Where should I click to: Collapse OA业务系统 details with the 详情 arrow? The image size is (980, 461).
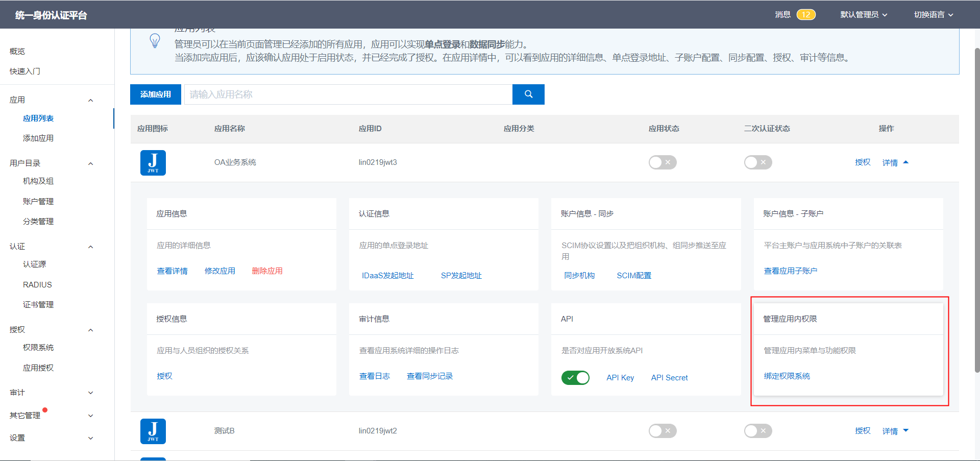coord(905,162)
